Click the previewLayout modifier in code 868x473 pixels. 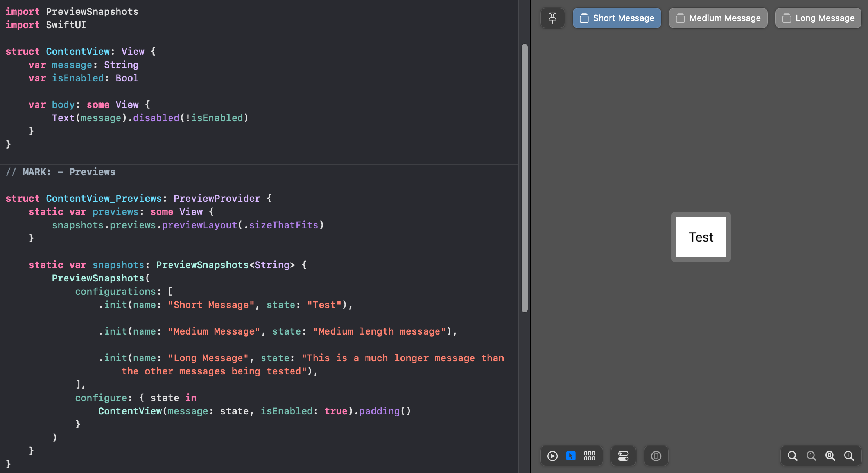coord(199,225)
